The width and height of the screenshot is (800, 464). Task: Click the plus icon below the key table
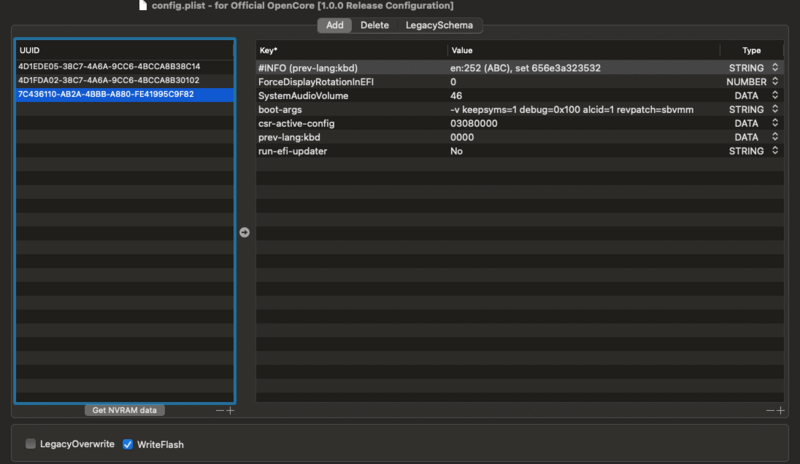[x=779, y=410]
